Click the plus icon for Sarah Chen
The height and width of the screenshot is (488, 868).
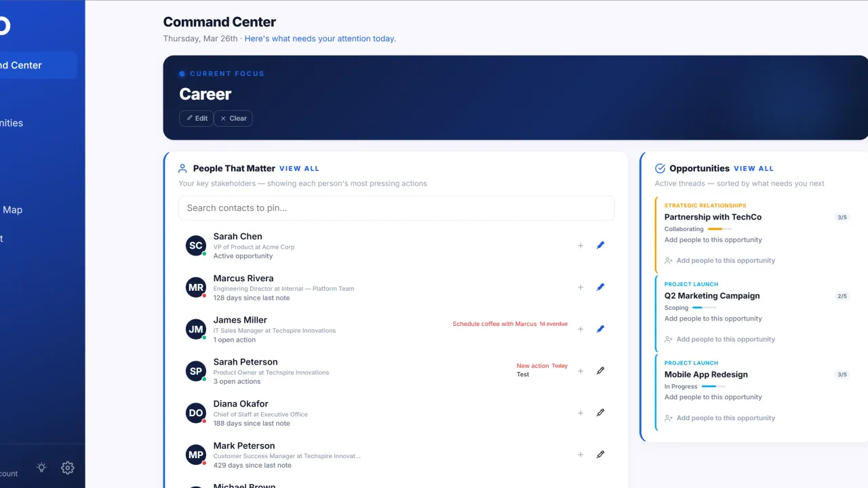pos(580,246)
